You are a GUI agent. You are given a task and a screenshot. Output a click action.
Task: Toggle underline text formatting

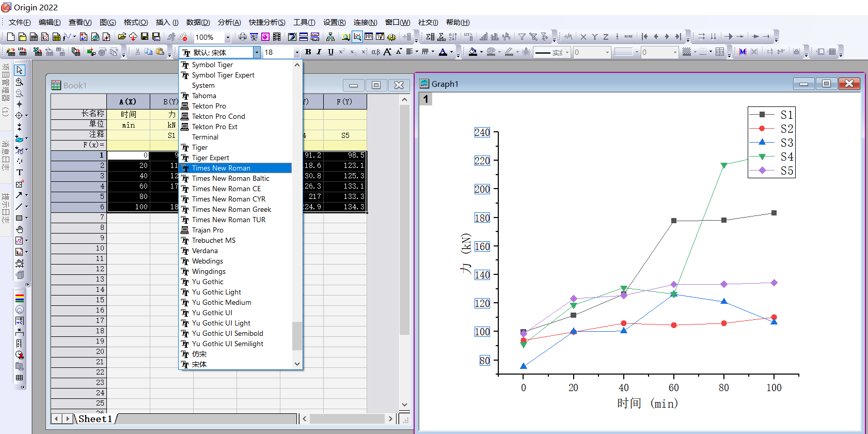pyautogui.click(x=331, y=52)
